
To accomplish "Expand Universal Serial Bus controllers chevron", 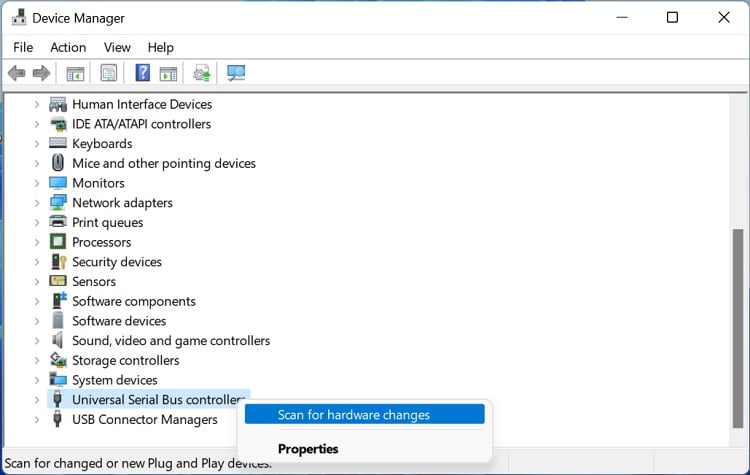I will (37, 400).
